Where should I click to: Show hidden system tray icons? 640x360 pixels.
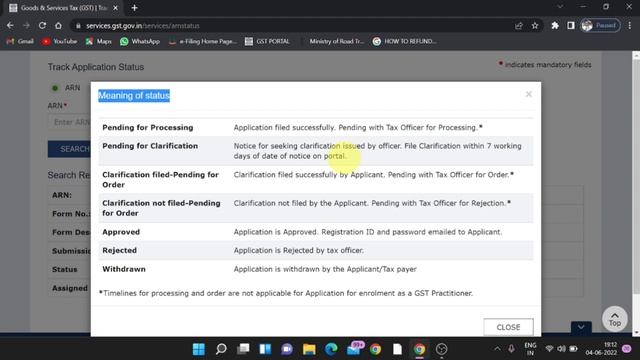point(497,349)
